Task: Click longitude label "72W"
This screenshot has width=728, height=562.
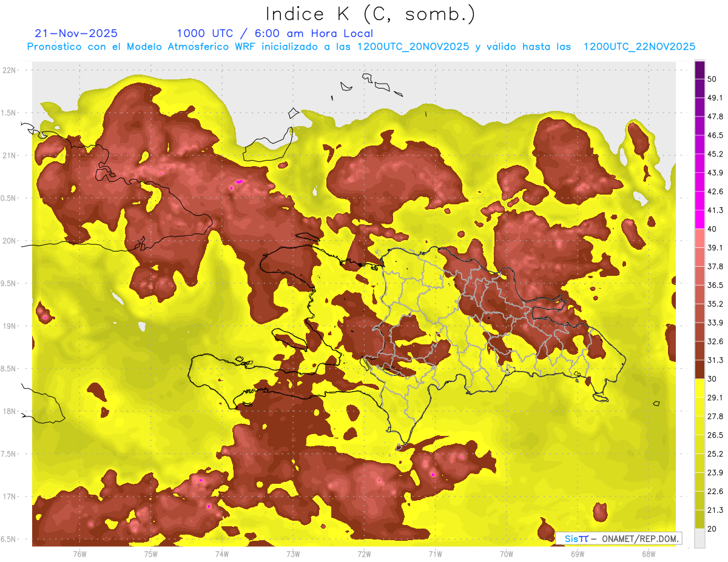Action: click(364, 554)
